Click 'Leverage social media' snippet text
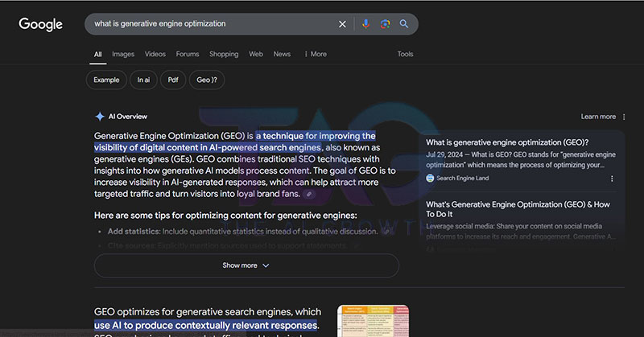Screen dimensions: 644x337 521,232
